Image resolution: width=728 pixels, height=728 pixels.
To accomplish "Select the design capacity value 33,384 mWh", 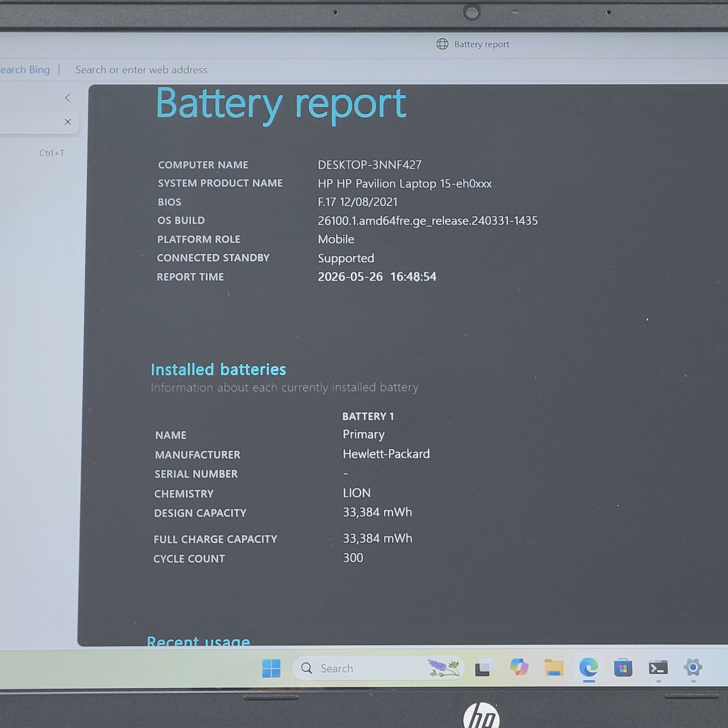I will 377,512.
